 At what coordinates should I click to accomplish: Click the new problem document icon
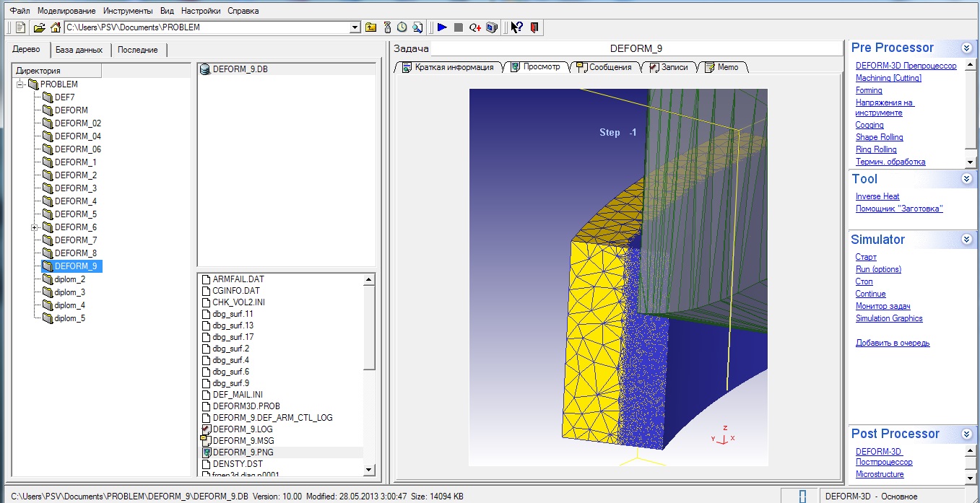click(20, 27)
